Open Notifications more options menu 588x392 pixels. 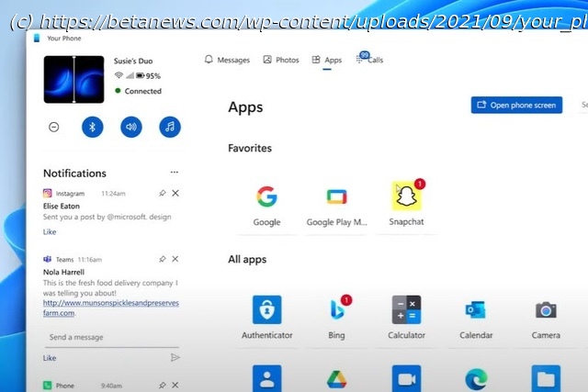[175, 173]
